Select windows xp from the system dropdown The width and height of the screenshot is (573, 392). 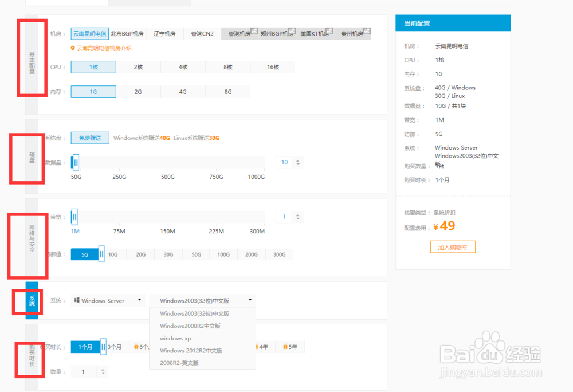175,338
